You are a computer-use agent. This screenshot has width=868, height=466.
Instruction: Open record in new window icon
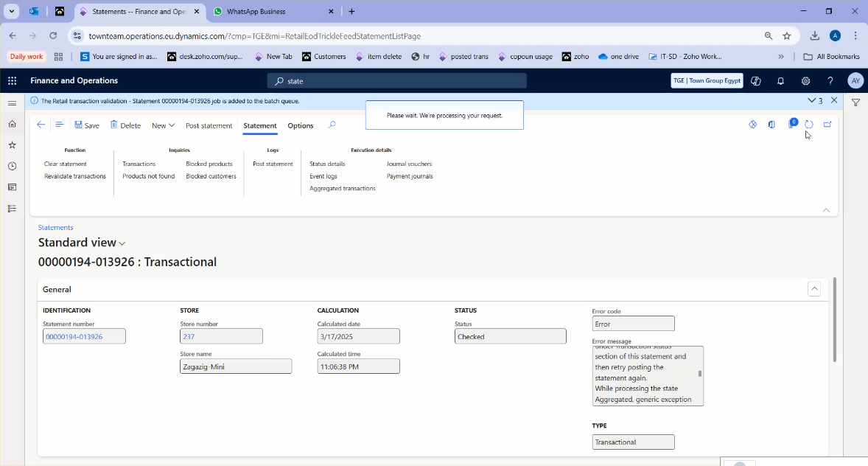click(827, 125)
